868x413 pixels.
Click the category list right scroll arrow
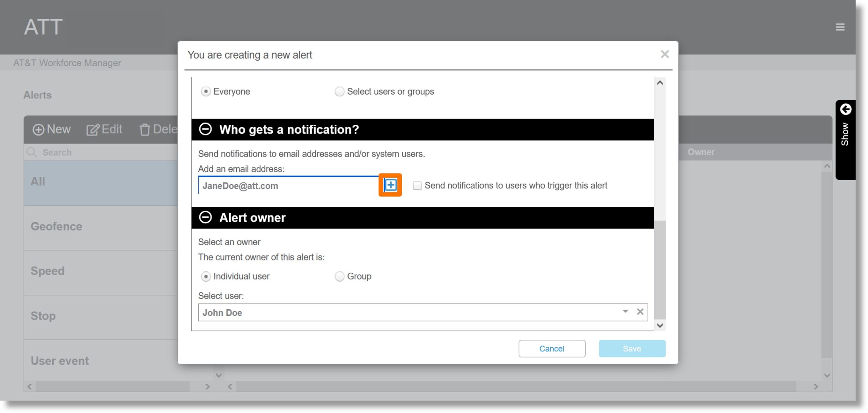point(208,387)
